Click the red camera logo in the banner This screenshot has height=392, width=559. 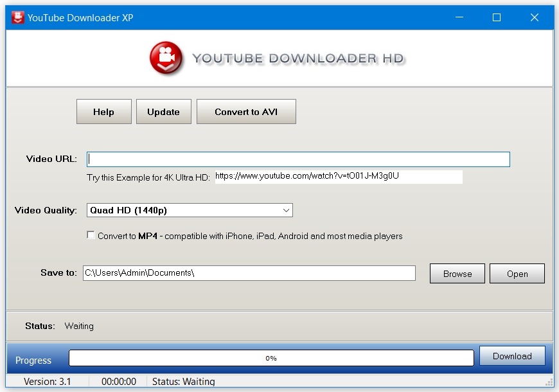pos(166,58)
